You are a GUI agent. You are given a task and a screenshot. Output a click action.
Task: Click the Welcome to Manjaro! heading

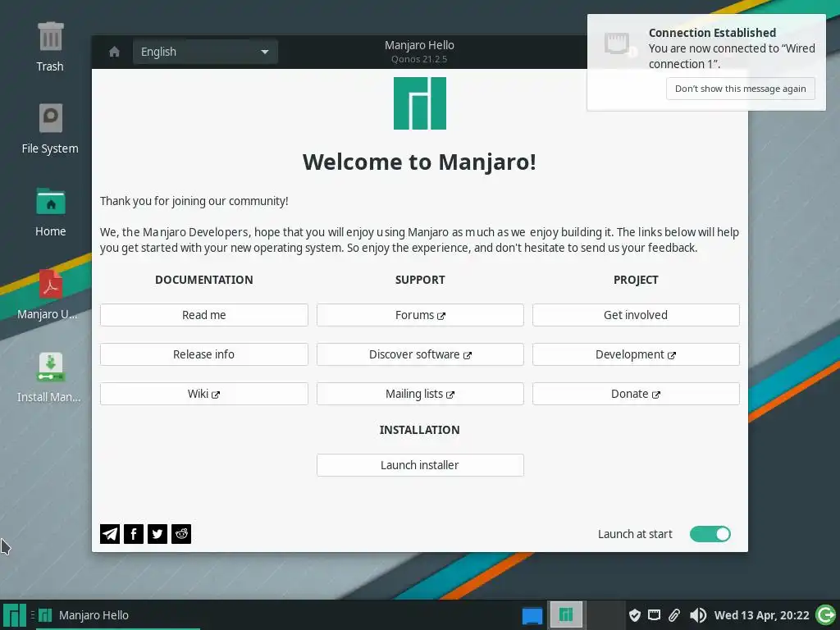point(419,162)
